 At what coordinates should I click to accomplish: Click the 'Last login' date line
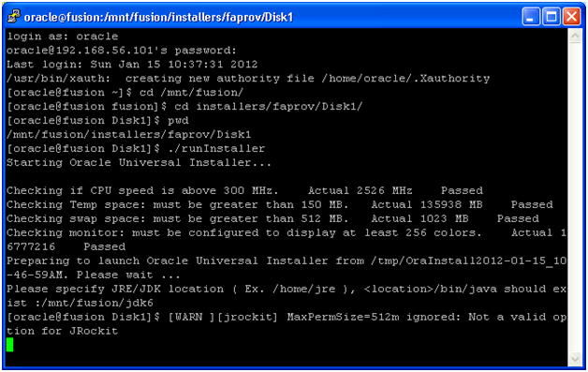[x=132, y=65]
